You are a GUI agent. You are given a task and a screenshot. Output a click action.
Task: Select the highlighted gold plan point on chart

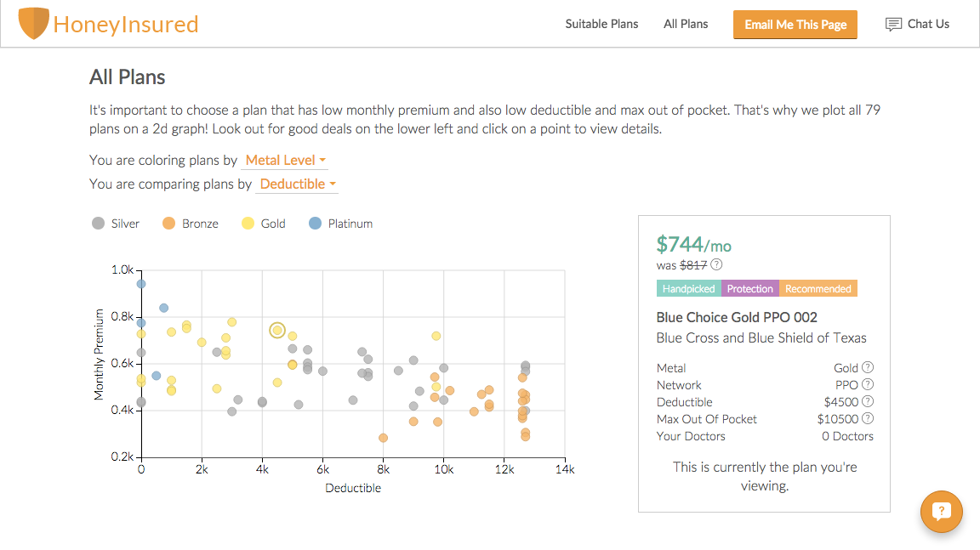click(277, 330)
